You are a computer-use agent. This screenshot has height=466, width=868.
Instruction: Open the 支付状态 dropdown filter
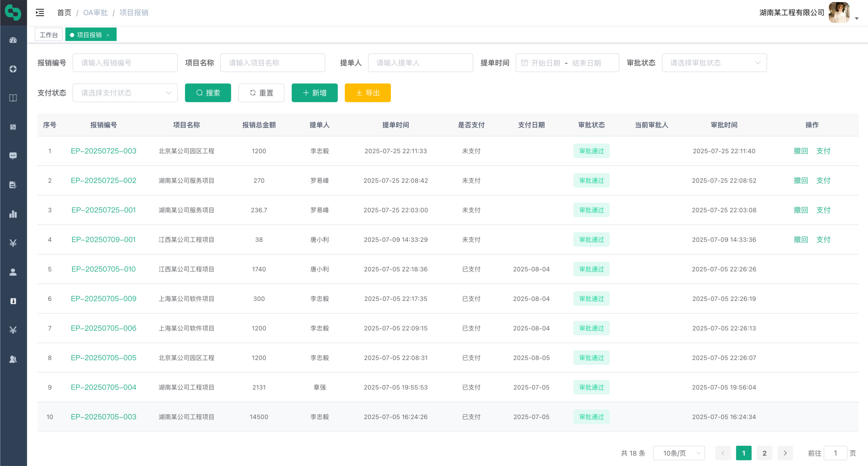point(125,93)
